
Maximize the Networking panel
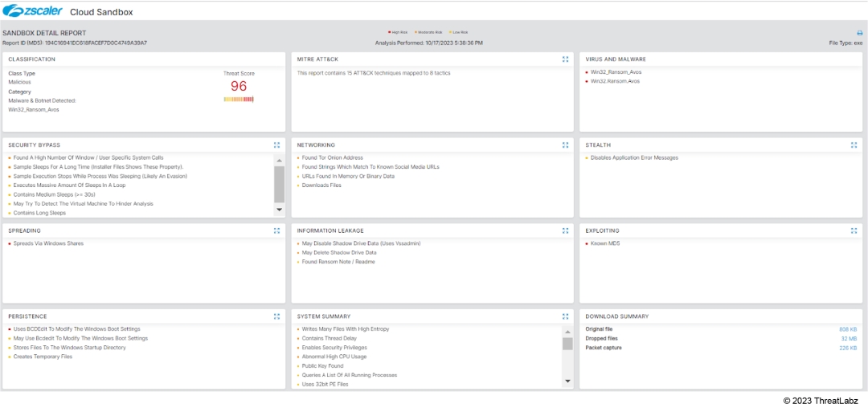(566, 145)
